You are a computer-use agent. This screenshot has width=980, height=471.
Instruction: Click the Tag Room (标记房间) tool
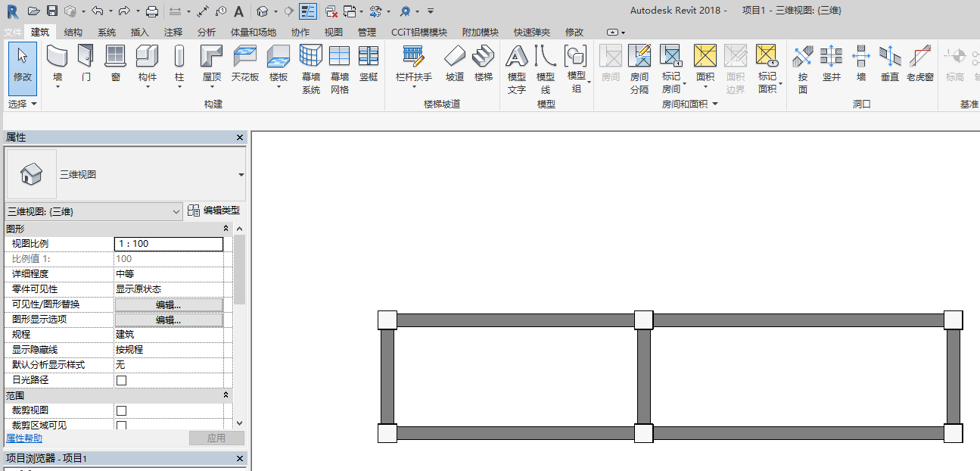(671, 69)
